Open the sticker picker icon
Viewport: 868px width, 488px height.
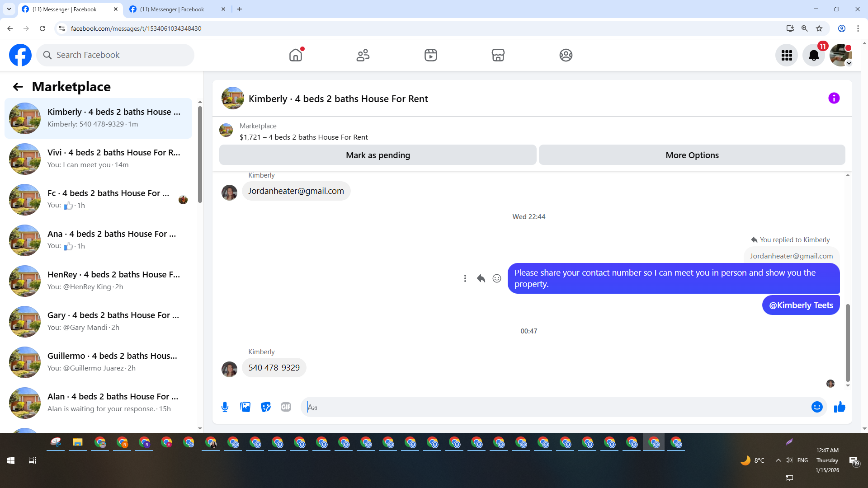coord(266,407)
